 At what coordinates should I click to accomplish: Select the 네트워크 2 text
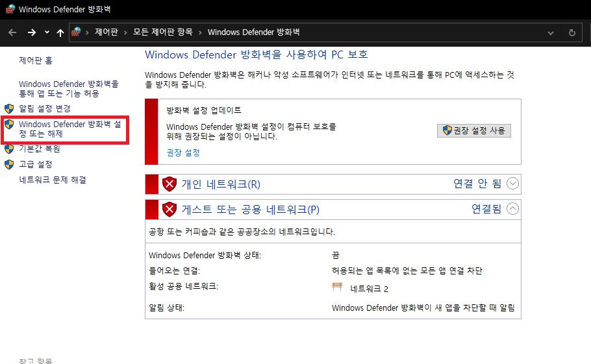[x=370, y=289]
